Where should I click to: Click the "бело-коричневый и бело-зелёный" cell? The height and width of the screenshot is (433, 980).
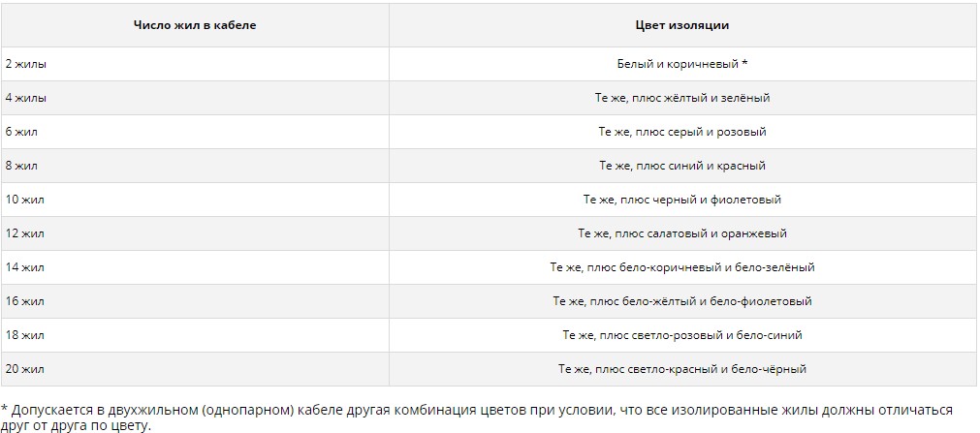pos(682,267)
